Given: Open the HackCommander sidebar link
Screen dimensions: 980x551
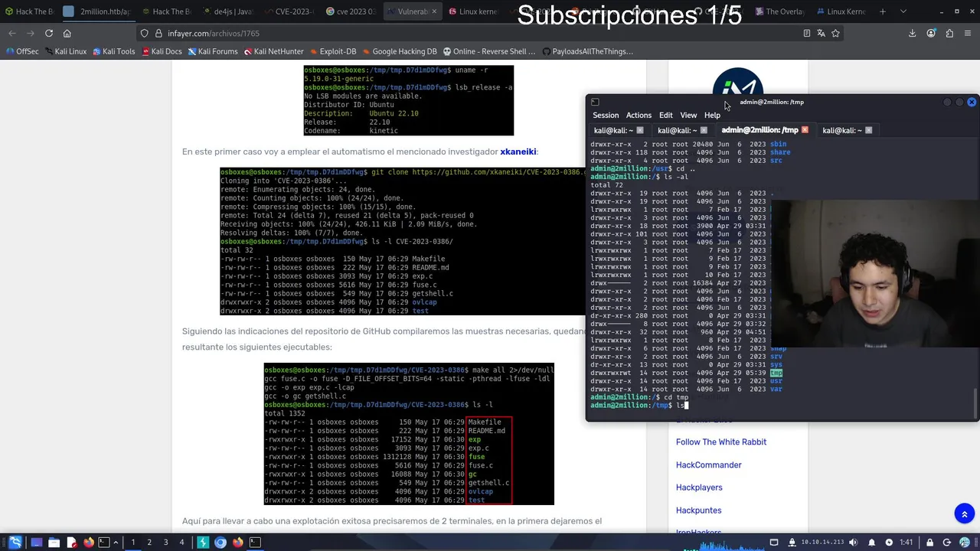Looking at the screenshot, I should pos(709,465).
